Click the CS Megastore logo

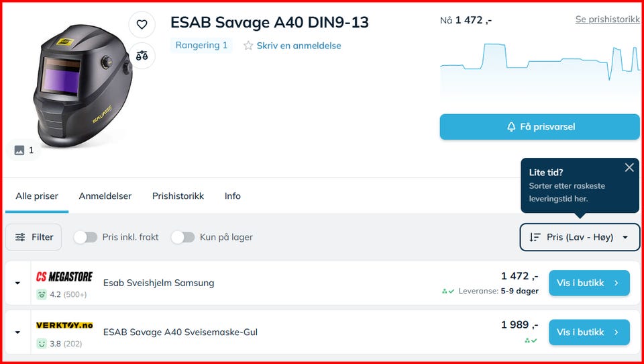pos(64,277)
